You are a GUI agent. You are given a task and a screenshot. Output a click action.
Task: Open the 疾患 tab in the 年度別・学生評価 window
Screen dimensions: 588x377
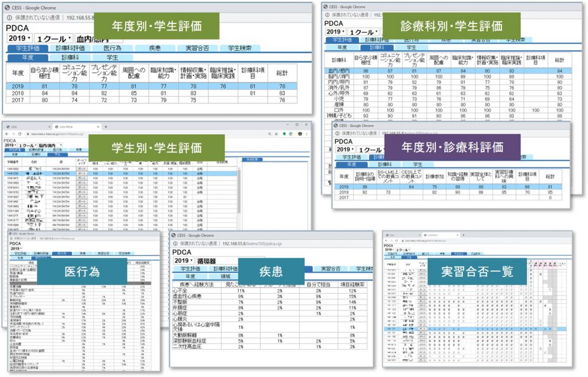click(155, 48)
